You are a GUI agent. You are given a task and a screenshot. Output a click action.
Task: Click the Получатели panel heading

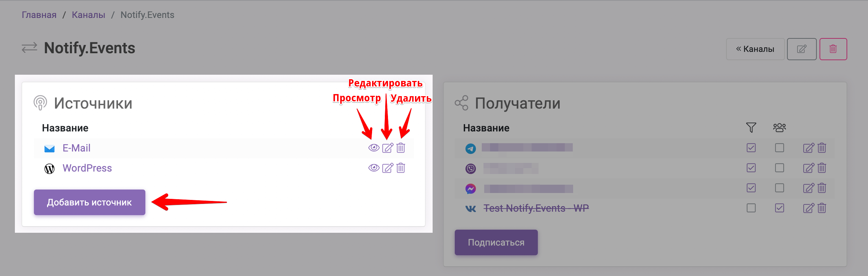517,103
